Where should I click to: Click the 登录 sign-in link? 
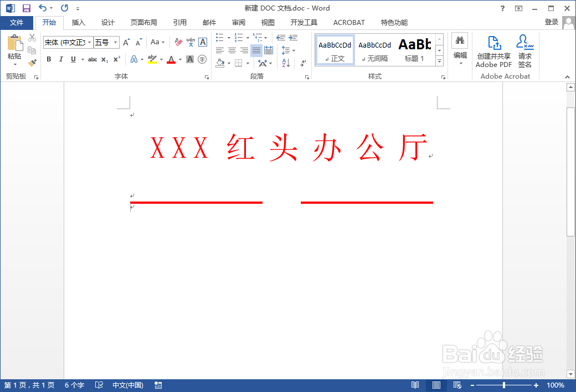(x=552, y=22)
